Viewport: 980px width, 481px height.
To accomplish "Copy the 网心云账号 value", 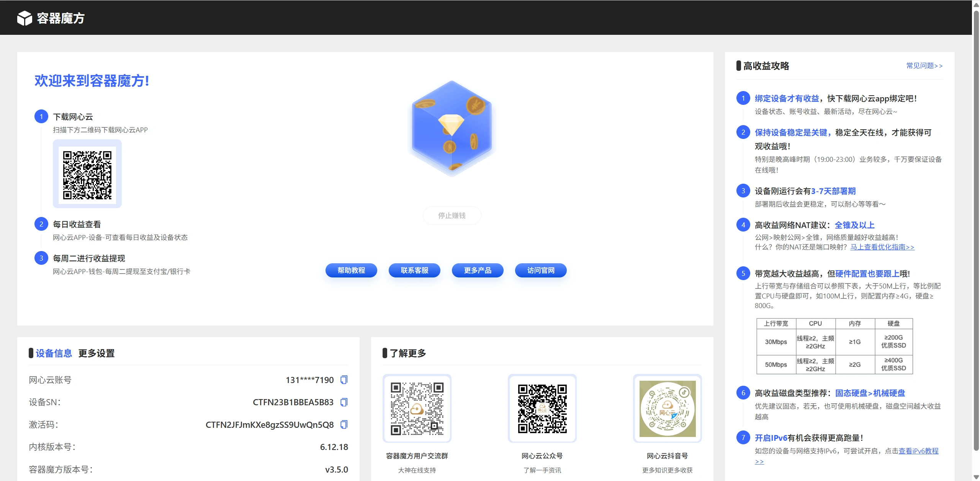I will click(344, 380).
